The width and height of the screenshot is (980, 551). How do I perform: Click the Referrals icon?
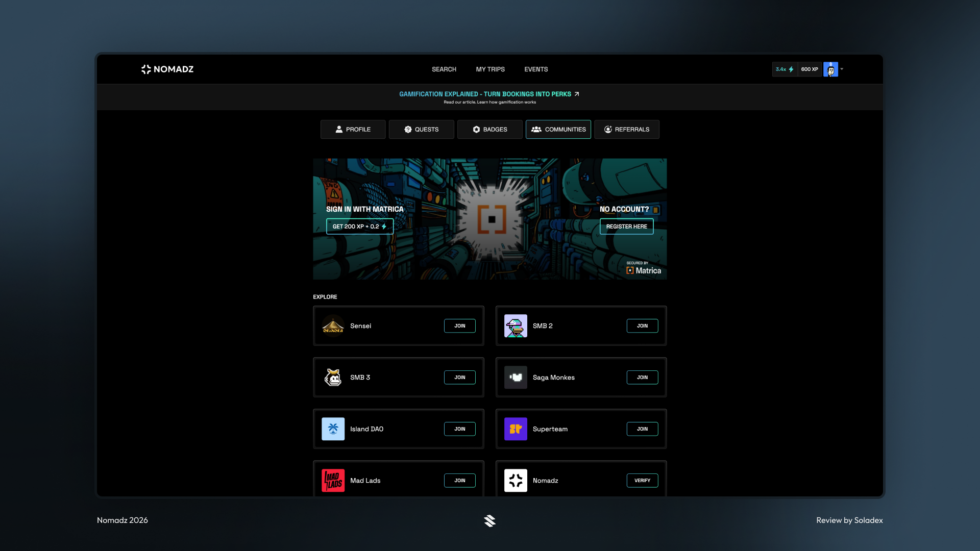608,129
